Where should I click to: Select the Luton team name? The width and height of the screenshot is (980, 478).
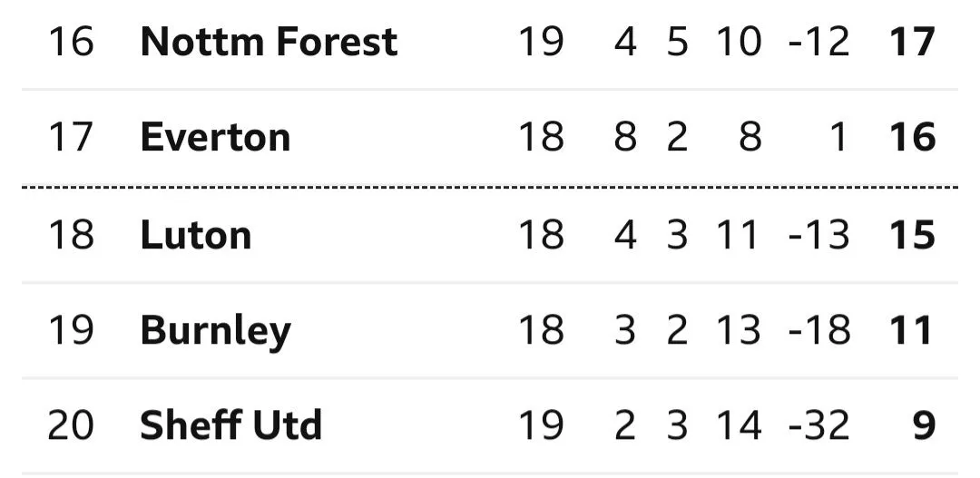point(195,235)
